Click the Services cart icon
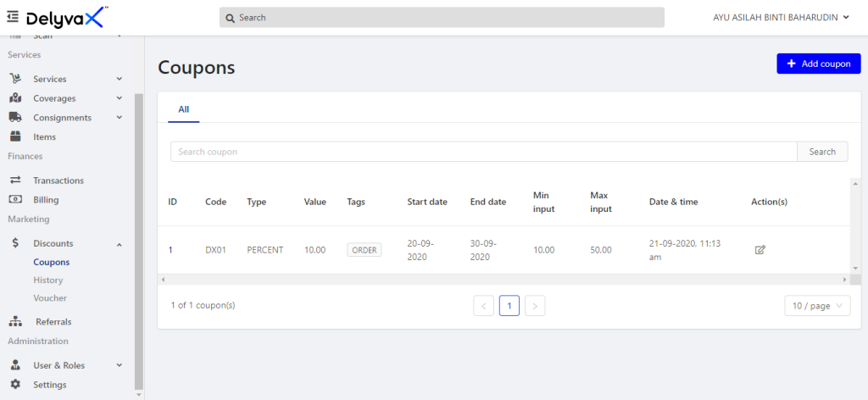 coord(15,79)
